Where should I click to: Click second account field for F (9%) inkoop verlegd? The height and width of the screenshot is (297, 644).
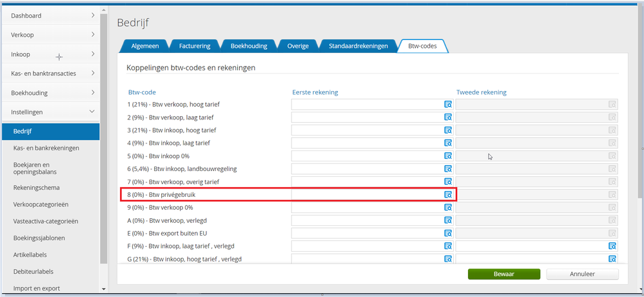coord(537,246)
